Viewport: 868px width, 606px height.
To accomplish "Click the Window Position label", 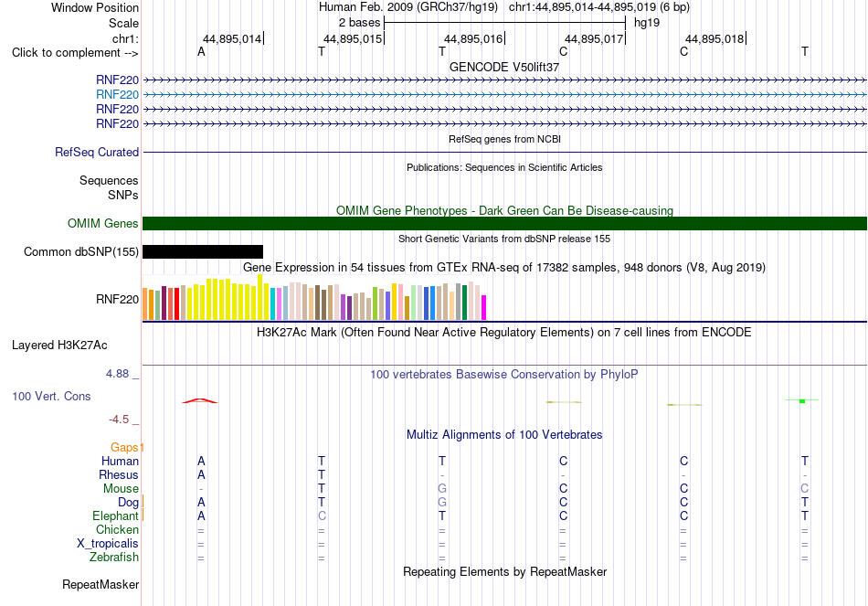I will click(95, 7).
